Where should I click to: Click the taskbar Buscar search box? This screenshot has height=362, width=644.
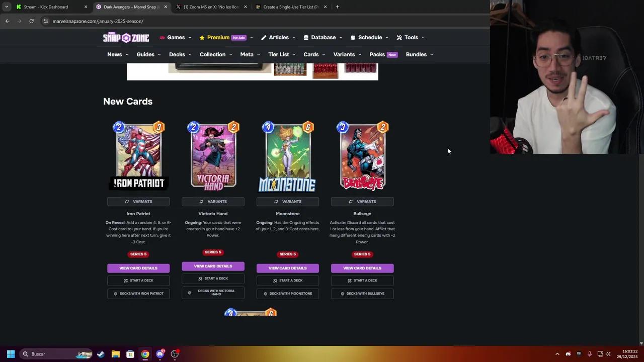click(x=56, y=354)
